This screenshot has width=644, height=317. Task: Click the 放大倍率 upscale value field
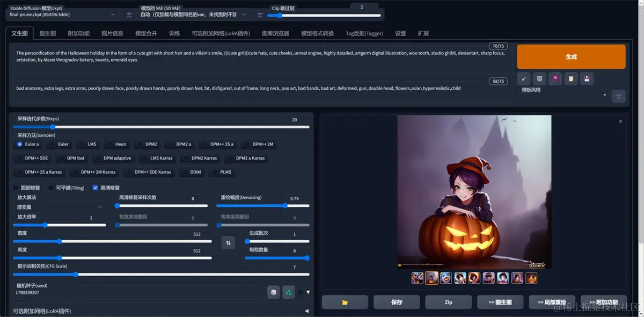click(x=91, y=218)
